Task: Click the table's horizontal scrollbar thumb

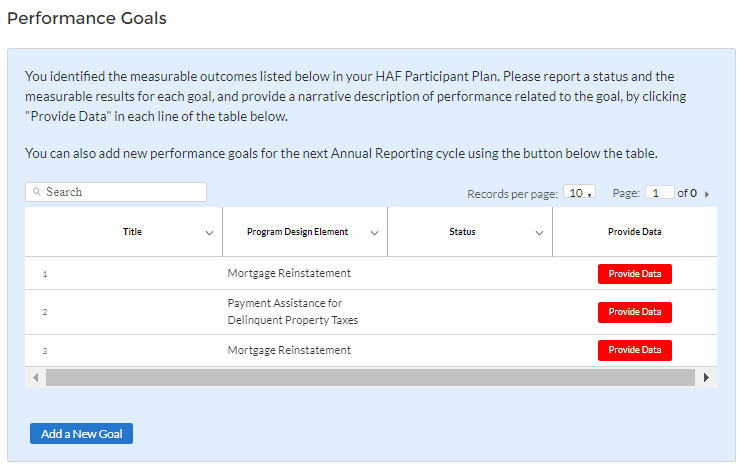Action: pos(370,377)
